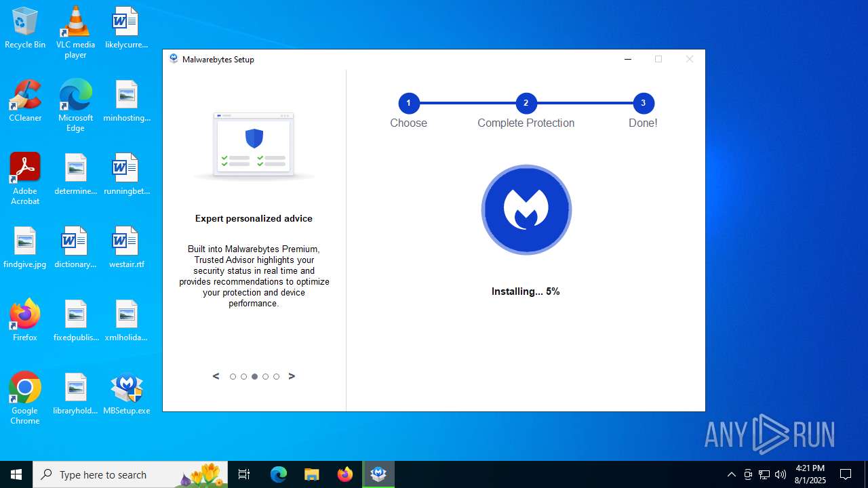Select the xmlholida... image file
868x488 pixels.
(126, 321)
